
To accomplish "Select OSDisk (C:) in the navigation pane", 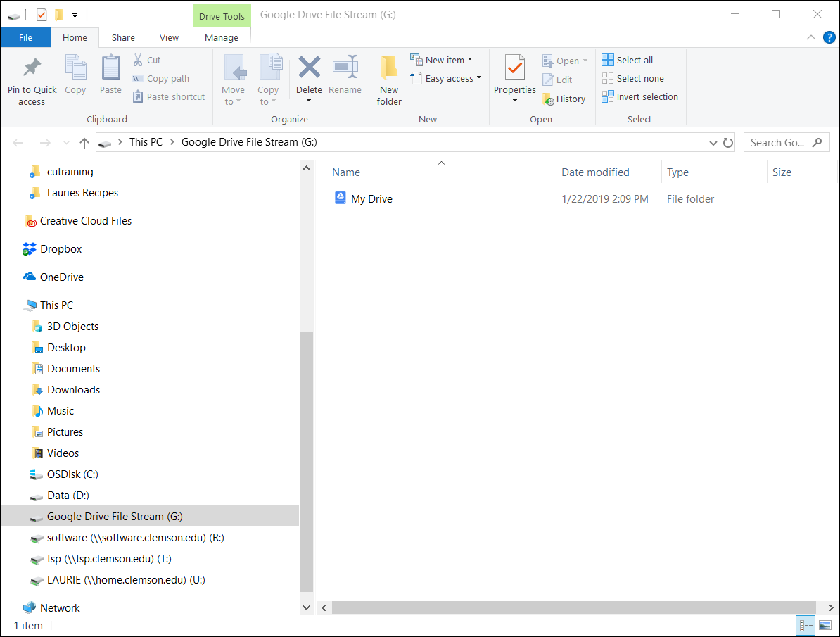I will pyautogui.click(x=72, y=474).
